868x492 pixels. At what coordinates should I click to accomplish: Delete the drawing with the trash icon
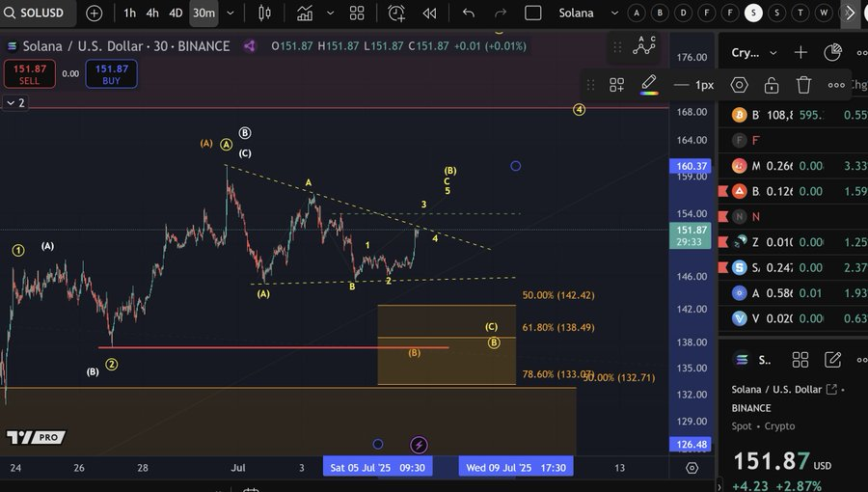(x=803, y=85)
